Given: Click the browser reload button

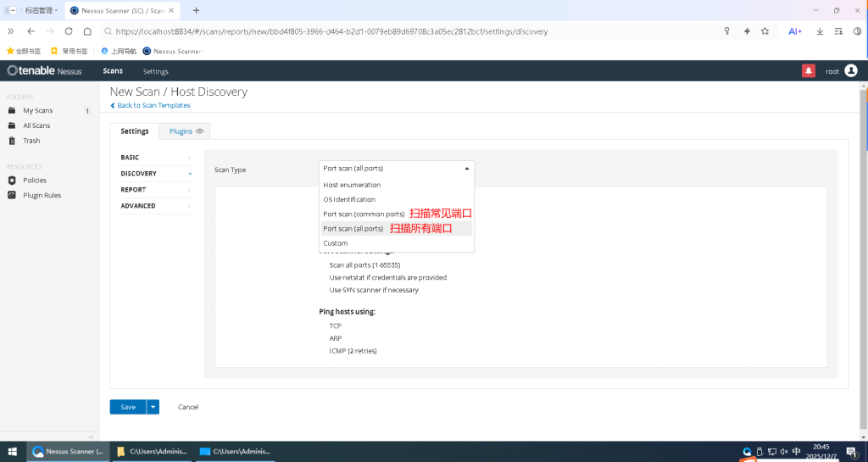Looking at the screenshot, I should click(69, 31).
